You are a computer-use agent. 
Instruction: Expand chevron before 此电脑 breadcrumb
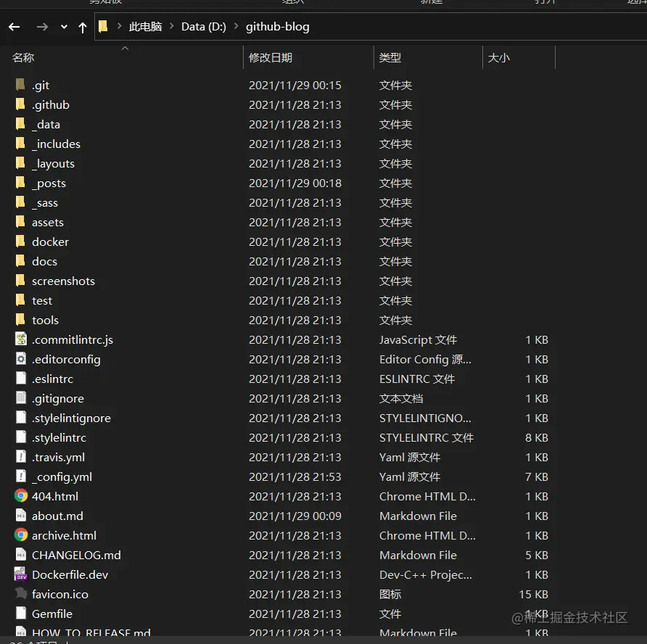tap(119, 26)
